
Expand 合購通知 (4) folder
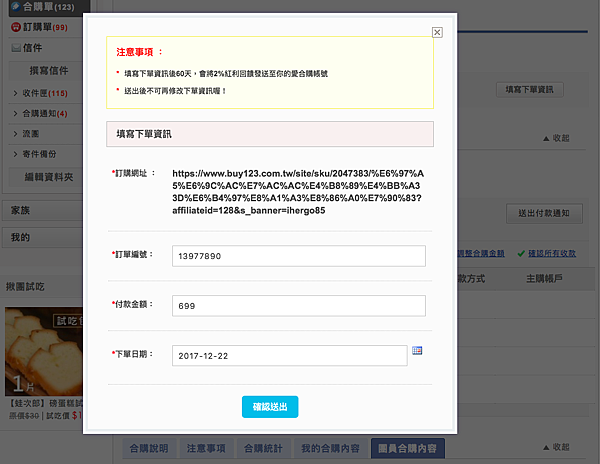click(x=45, y=114)
